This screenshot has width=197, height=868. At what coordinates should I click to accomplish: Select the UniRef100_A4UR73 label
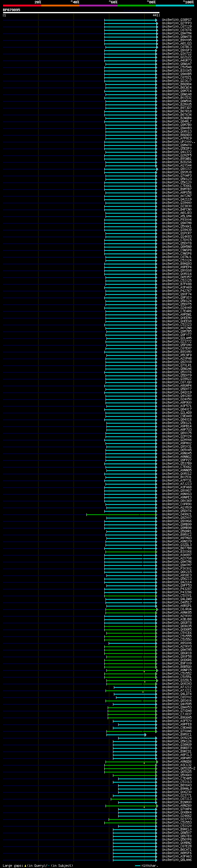(177, 61)
